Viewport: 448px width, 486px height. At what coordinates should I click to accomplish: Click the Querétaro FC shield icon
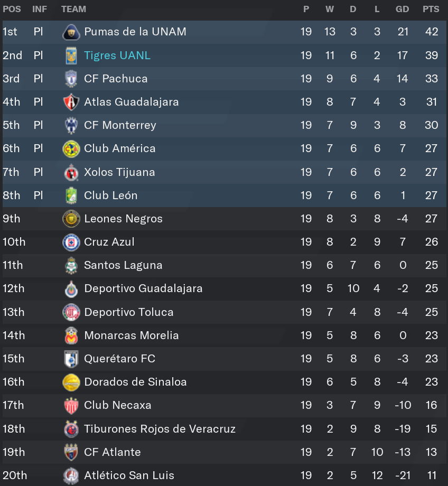tap(71, 359)
